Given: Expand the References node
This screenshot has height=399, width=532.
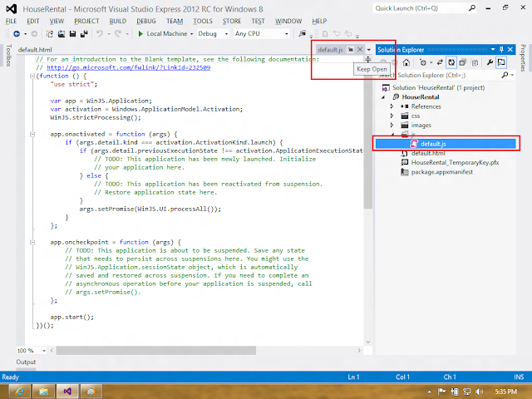Looking at the screenshot, I should click(392, 106).
